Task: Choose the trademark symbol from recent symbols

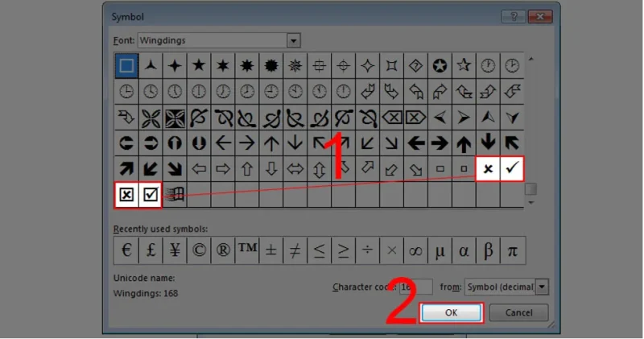Action: tap(247, 250)
